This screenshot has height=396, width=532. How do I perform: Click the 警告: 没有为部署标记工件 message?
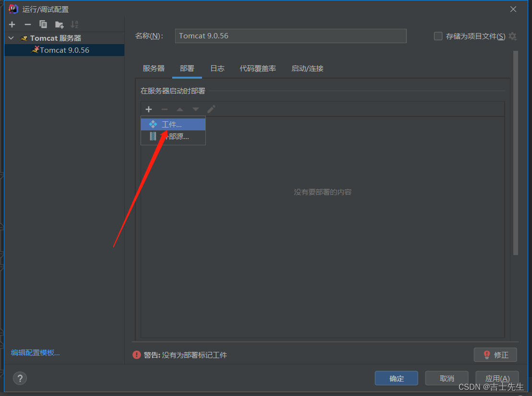pyautogui.click(x=185, y=355)
